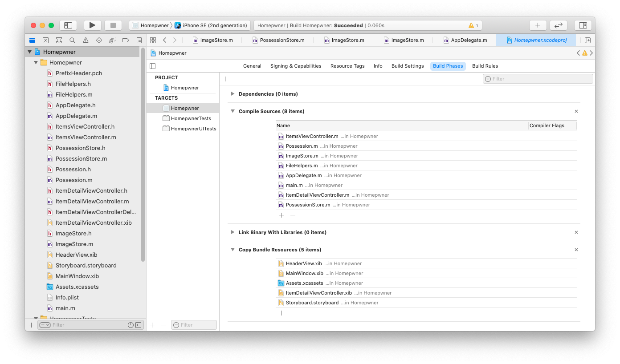The image size is (620, 364).
Task: Open the PossessionStore.m editor tab
Action: (278, 40)
